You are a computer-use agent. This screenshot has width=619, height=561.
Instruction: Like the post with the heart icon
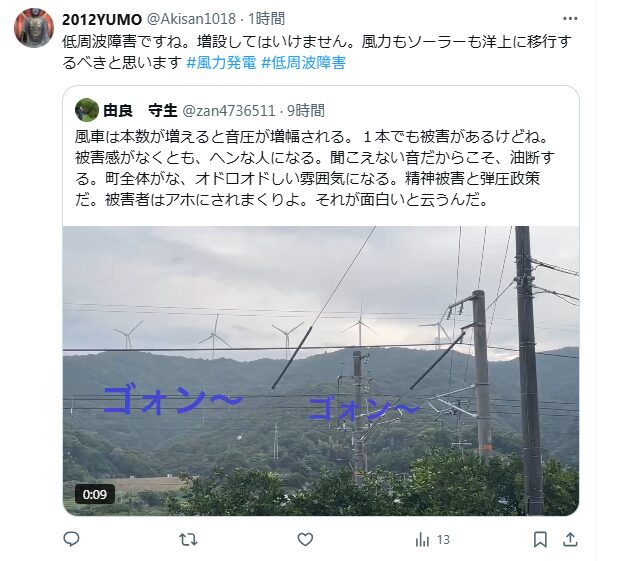coord(305,539)
